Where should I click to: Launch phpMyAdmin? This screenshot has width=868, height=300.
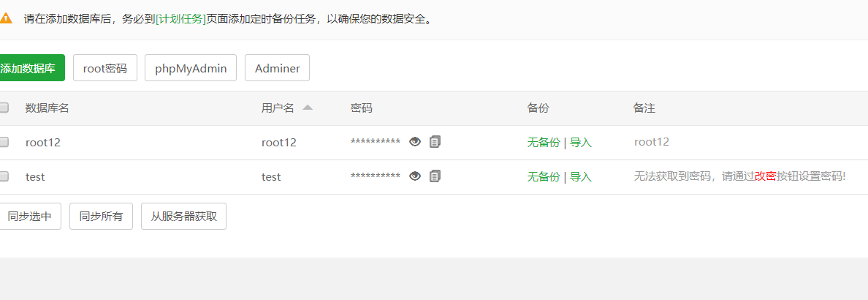click(x=191, y=68)
